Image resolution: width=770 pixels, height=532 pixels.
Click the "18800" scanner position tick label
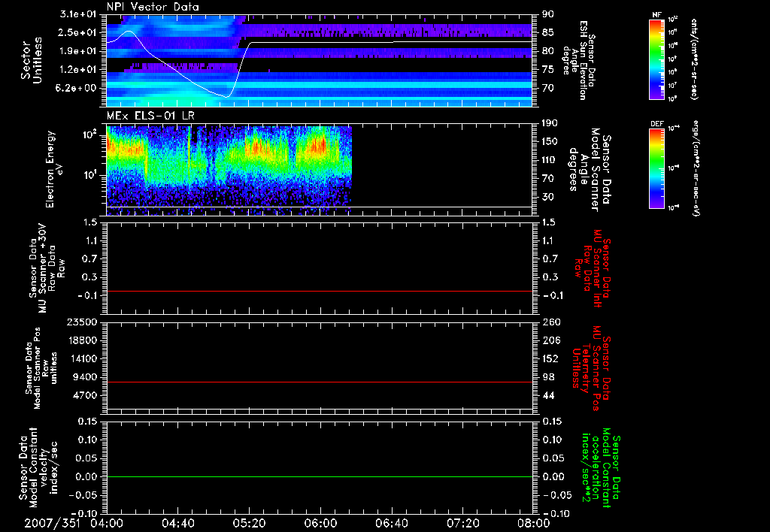point(81,340)
